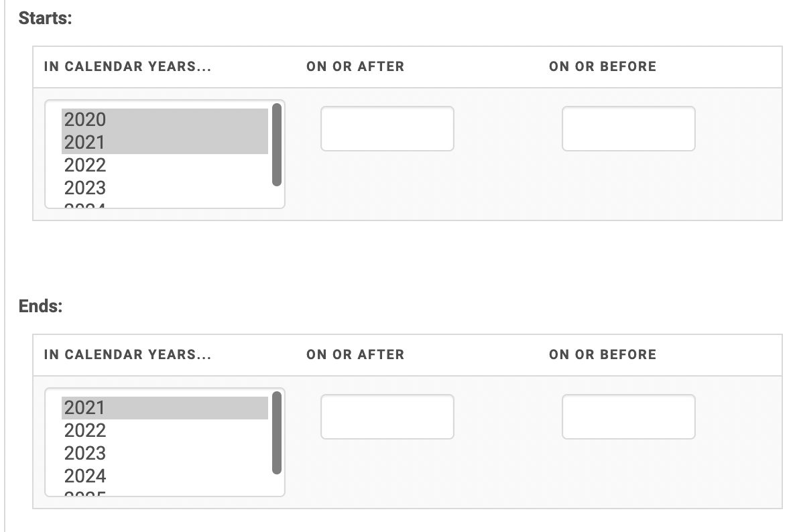The width and height of the screenshot is (795, 532).
Task: Click the 'Starts:' section label
Action: click(45, 18)
